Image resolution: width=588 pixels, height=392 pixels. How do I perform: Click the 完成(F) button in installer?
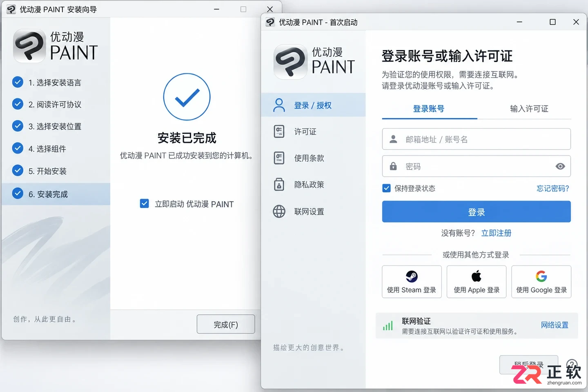tap(226, 324)
